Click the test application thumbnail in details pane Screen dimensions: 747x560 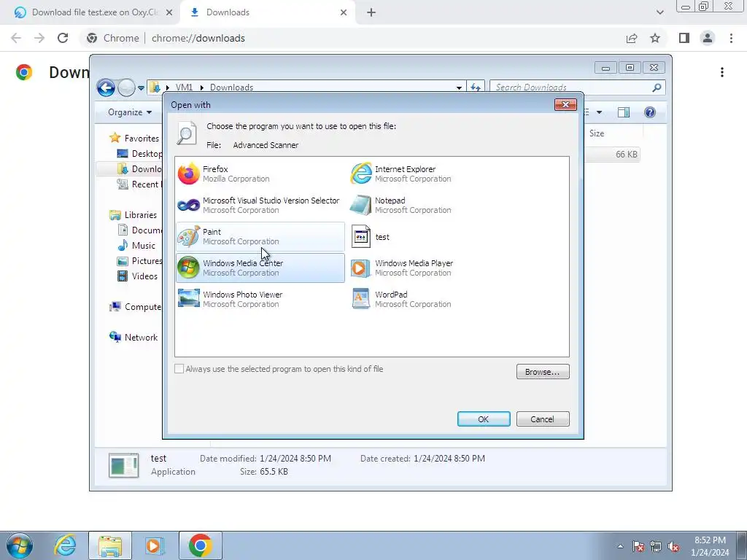click(x=124, y=465)
